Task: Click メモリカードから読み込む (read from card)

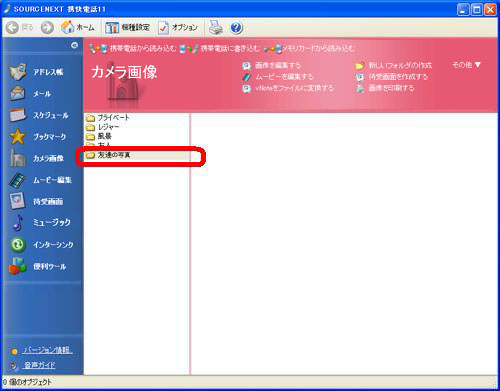Action: point(309,49)
